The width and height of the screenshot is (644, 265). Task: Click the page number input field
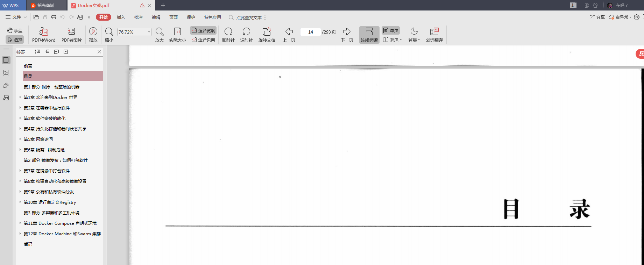(311, 32)
